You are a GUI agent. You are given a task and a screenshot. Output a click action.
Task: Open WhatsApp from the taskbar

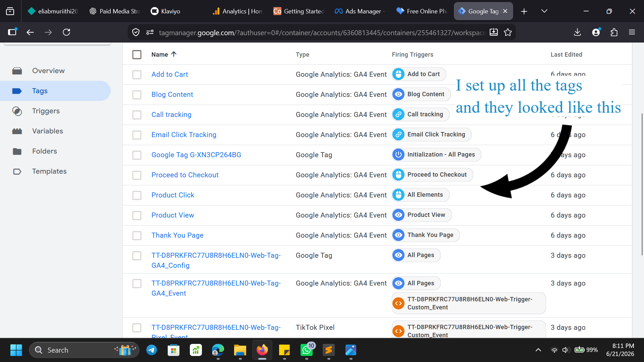click(x=307, y=350)
